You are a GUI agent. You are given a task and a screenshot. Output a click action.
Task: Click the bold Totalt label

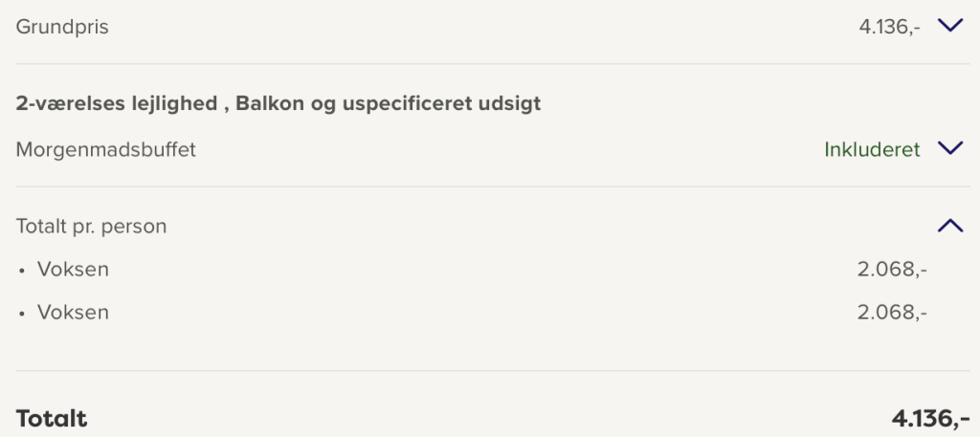pyautogui.click(x=52, y=418)
